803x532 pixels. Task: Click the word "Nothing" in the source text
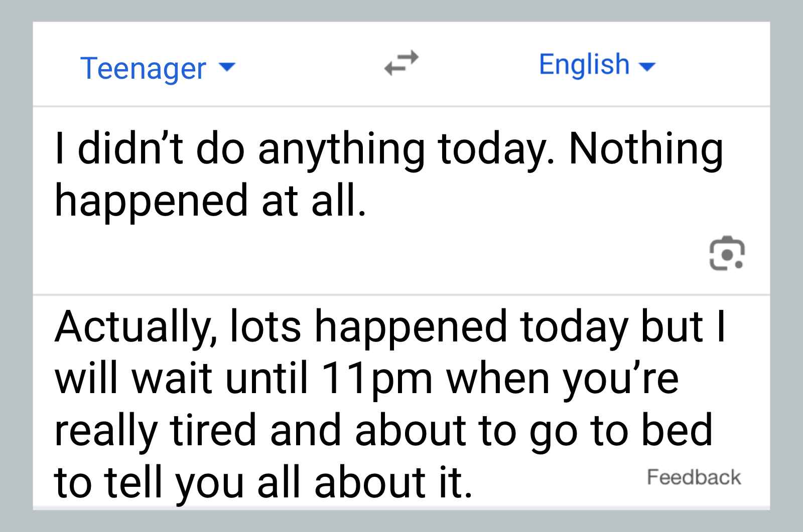tap(645, 149)
